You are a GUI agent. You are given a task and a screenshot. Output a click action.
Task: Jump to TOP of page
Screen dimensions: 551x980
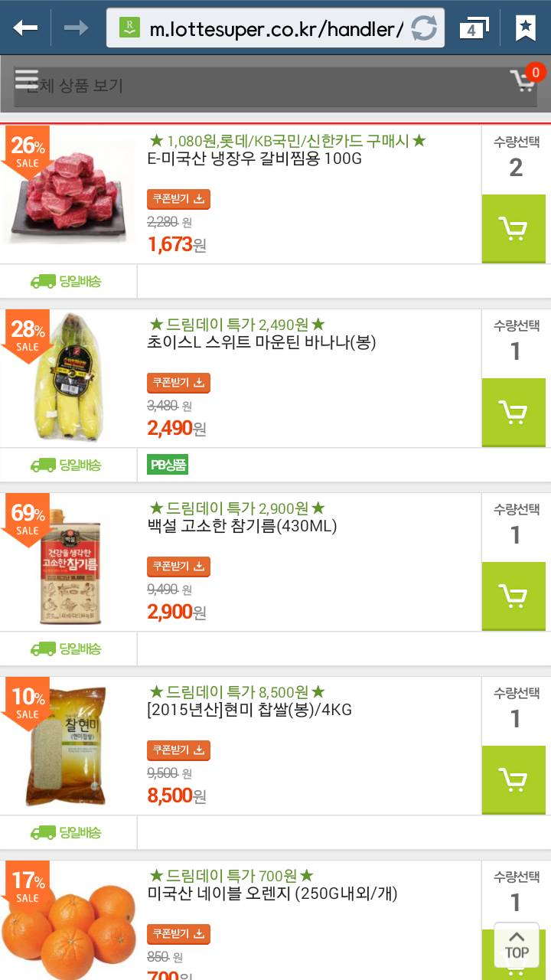517,946
